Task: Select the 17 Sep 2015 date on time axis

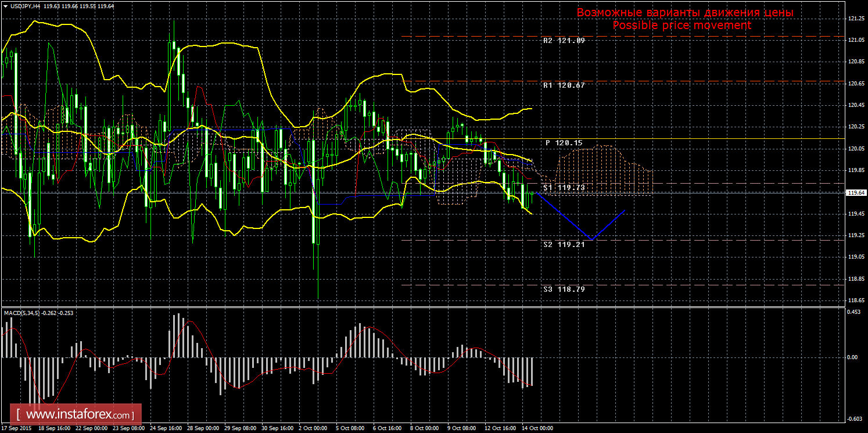Action: [16, 428]
